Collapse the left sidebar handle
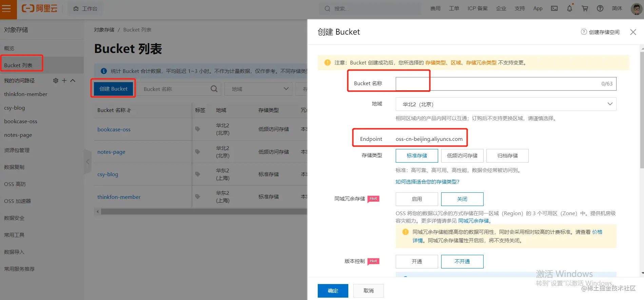This screenshot has height=300, width=644. [87, 162]
